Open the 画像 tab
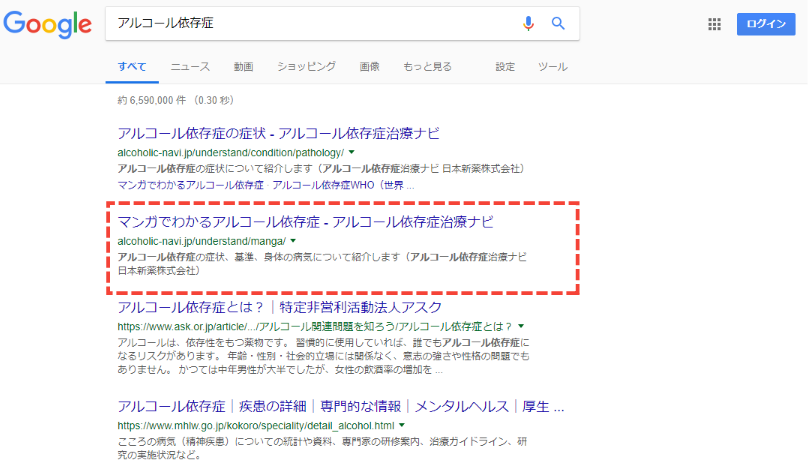The image size is (808, 469). coord(369,66)
